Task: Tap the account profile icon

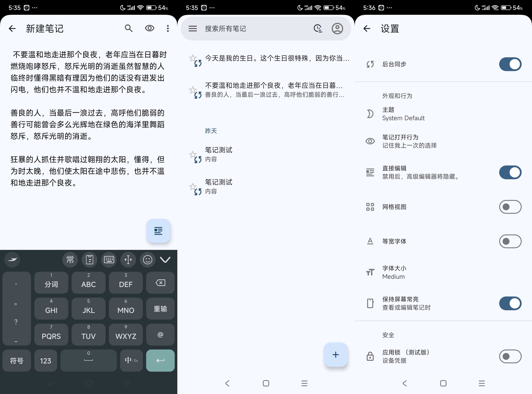Action: pos(337,29)
